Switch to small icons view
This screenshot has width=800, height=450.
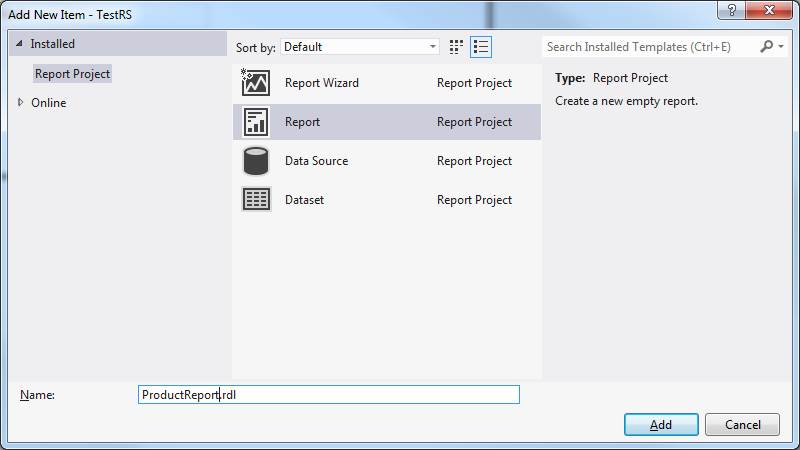tap(457, 47)
